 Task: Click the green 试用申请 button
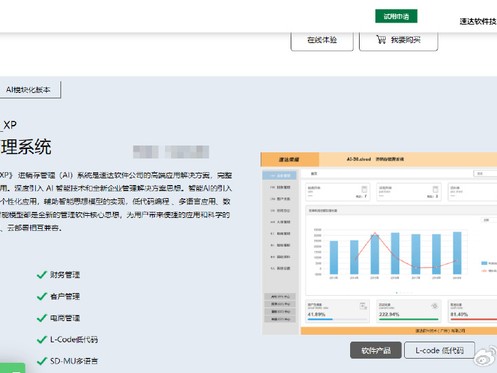(396, 16)
